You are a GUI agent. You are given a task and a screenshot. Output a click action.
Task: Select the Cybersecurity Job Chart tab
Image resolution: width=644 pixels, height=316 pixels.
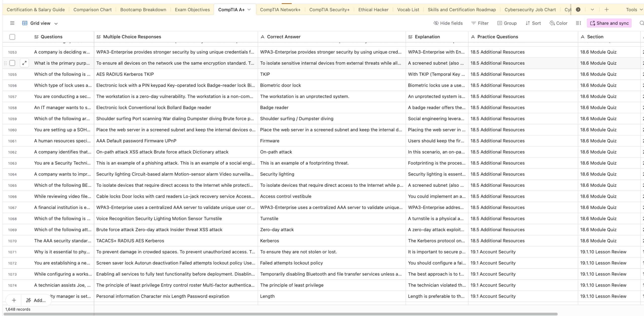tap(530, 10)
